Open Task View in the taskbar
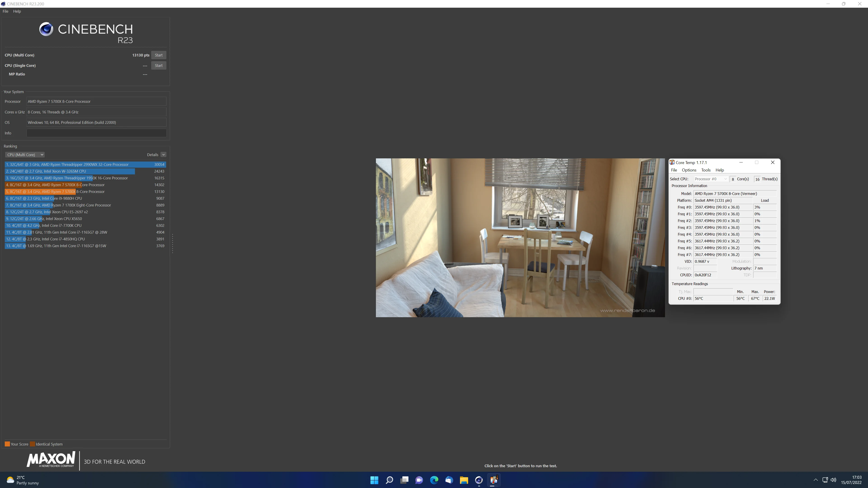 404,480
